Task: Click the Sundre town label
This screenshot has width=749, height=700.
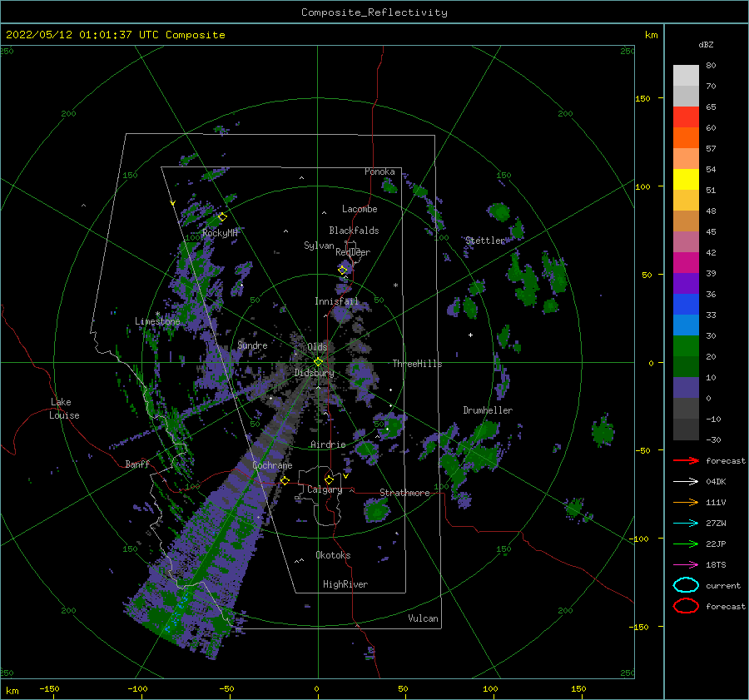Action: pyautogui.click(x=252, y=345)
